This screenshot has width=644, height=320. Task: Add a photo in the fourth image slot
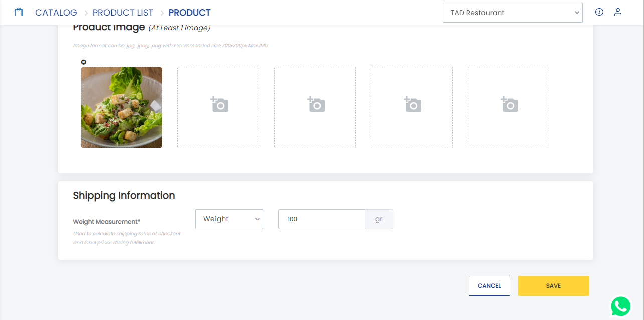411,107
